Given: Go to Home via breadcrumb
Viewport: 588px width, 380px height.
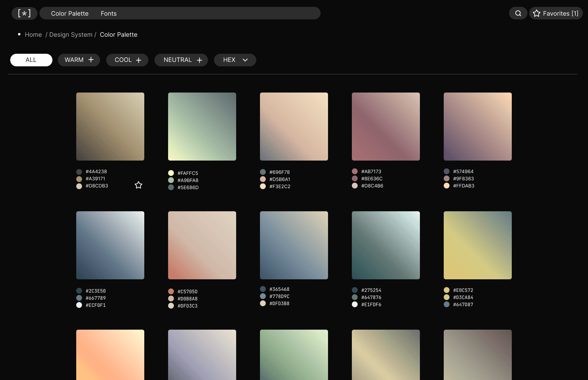Looking at the screenshot, I should (x=33, y=34).
